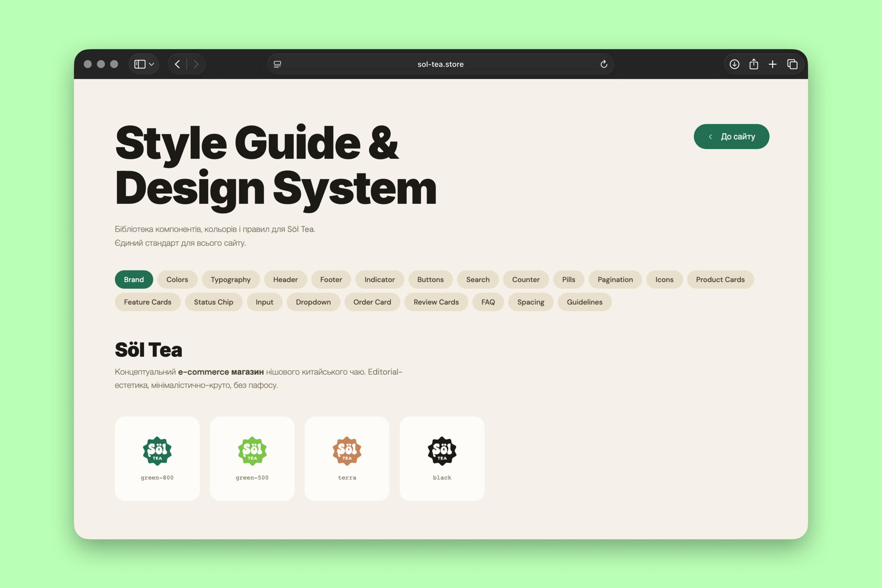Jump to the Dropdown section pill
The height and width of the screenshot is (588, 882).
313,302
